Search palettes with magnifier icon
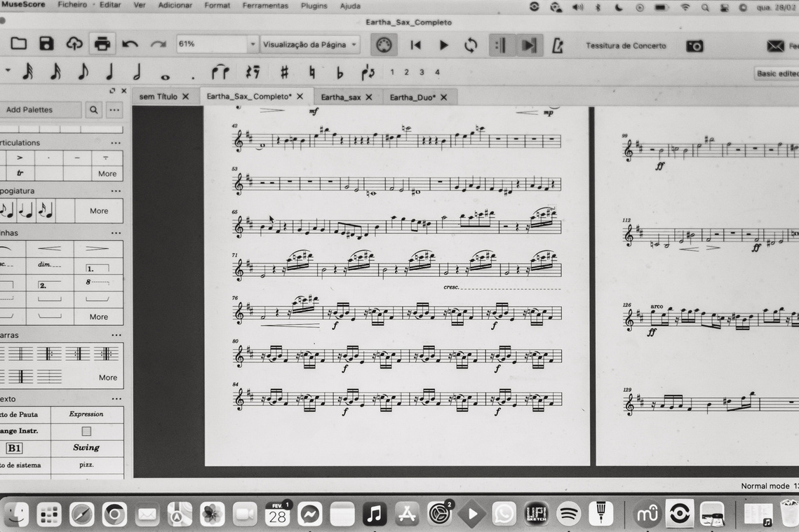The width and height of the screenshot is (799, 532). [x=94, y=109]
